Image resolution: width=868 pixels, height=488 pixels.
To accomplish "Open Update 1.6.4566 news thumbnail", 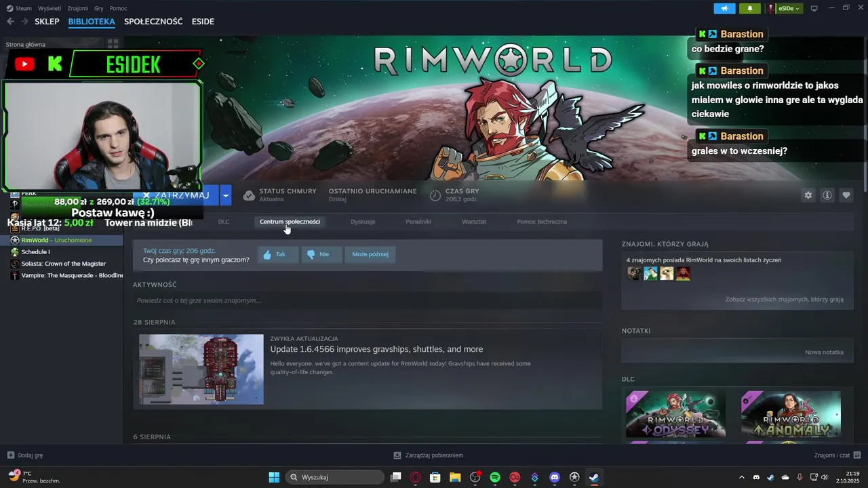I will (201, 369).
